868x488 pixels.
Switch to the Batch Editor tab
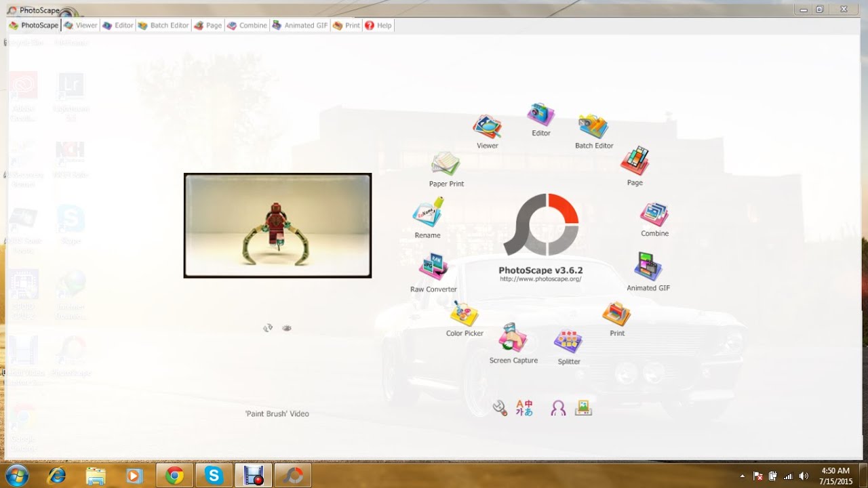163,25
